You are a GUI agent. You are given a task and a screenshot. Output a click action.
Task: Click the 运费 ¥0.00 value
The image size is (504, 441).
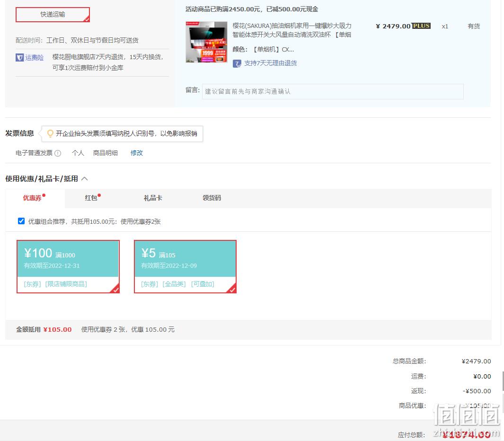click(x=482, y=376)
